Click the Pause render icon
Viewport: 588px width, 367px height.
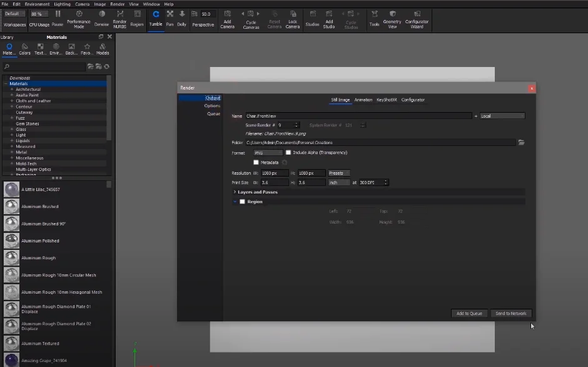pyautogui.click(x=58, y=14)
